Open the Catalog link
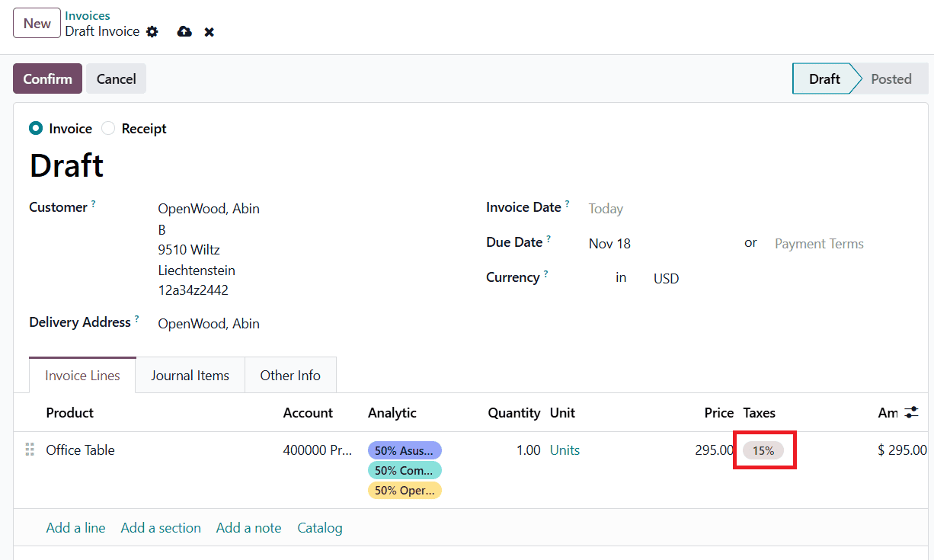Screen dimensions: 934x560 (x=320, y=527)
